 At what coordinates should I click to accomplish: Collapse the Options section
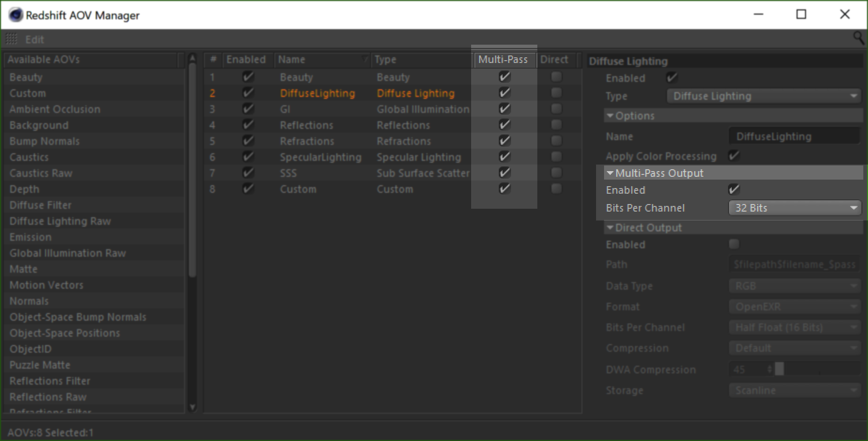click(x=610, y=116)
